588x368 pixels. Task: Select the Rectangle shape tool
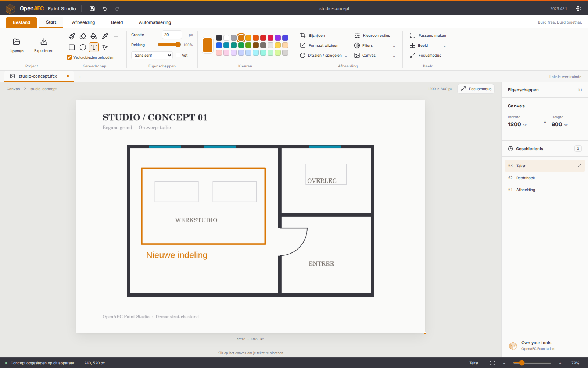(x=72, y=47)
